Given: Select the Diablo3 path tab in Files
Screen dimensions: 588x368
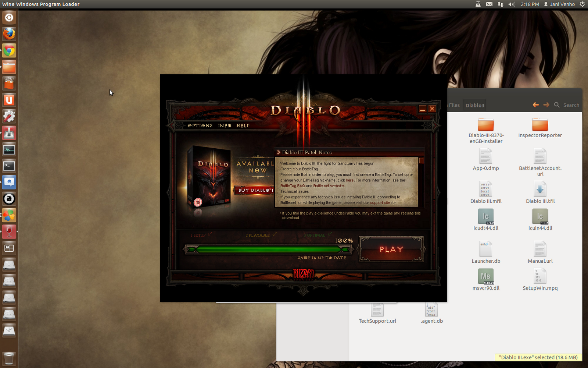Looking at the screenshot, I should coord(475,105).
